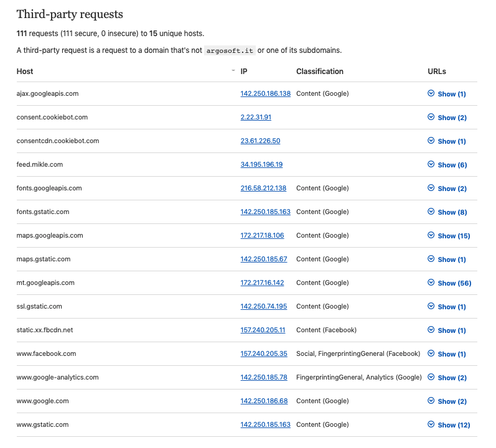This screenshot has width=496, height=448.
Task: Click Social, FingerprintingGeneral (Facebook) classification
Action: 358,354
